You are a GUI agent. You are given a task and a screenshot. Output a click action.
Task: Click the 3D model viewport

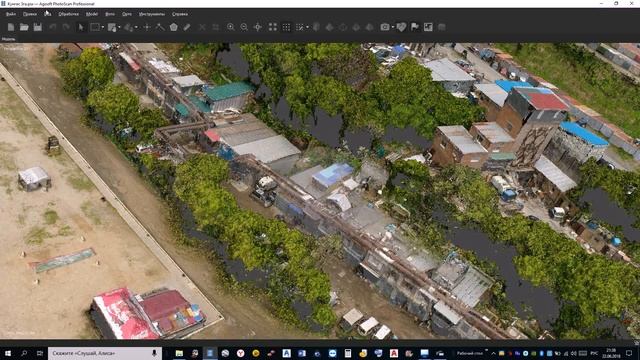320,191
